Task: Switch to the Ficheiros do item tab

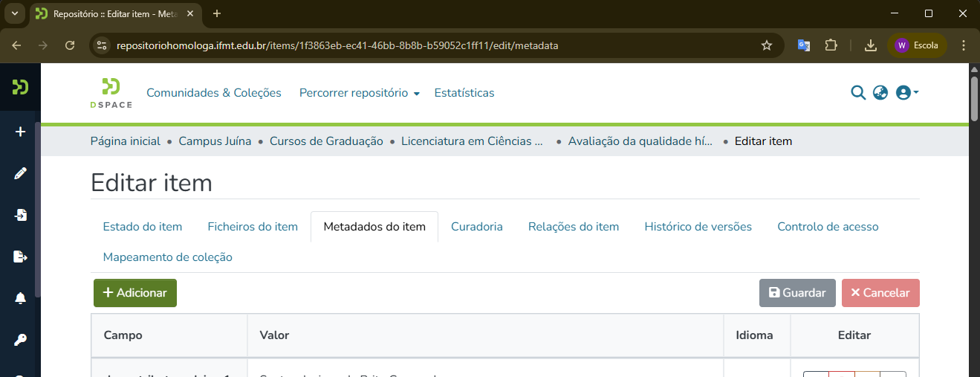Action: point(253,227)
